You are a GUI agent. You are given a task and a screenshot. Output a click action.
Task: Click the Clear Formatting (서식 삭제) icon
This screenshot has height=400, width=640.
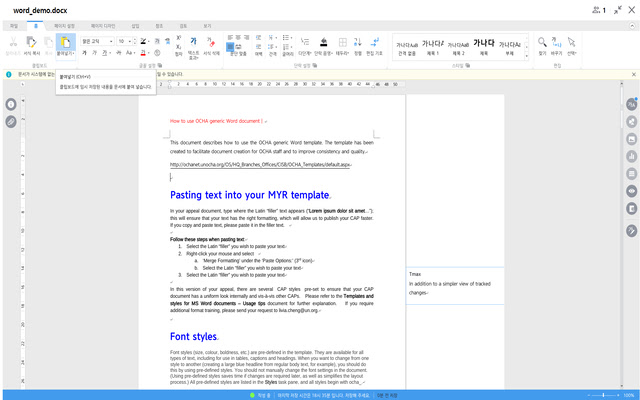212,43
